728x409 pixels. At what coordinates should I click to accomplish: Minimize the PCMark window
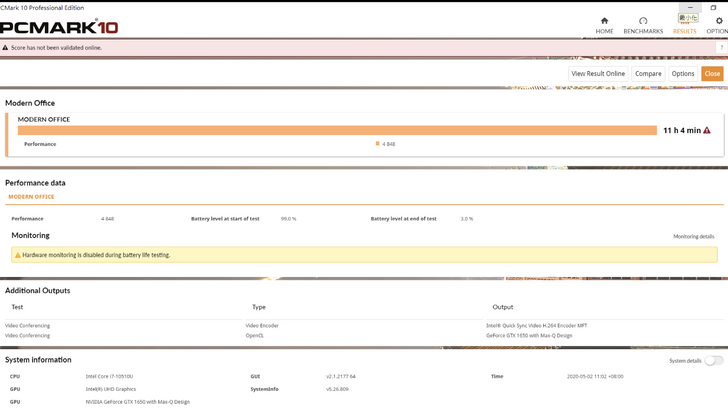[689, 6]
